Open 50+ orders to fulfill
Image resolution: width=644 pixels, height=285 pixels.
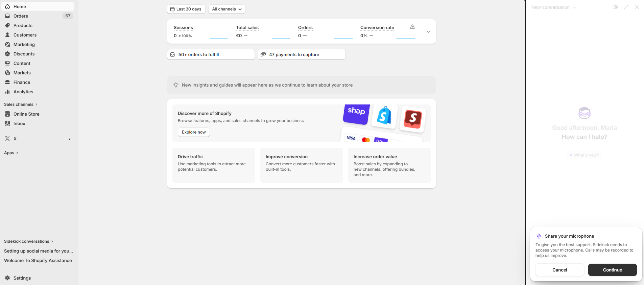211,54
